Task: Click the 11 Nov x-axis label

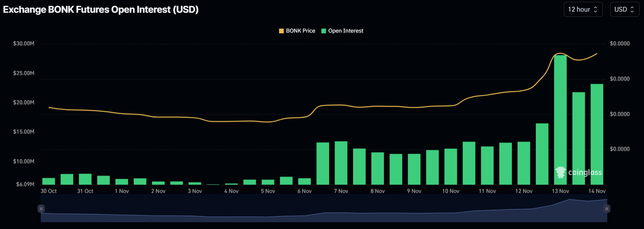Action: (x=487, y=191)
